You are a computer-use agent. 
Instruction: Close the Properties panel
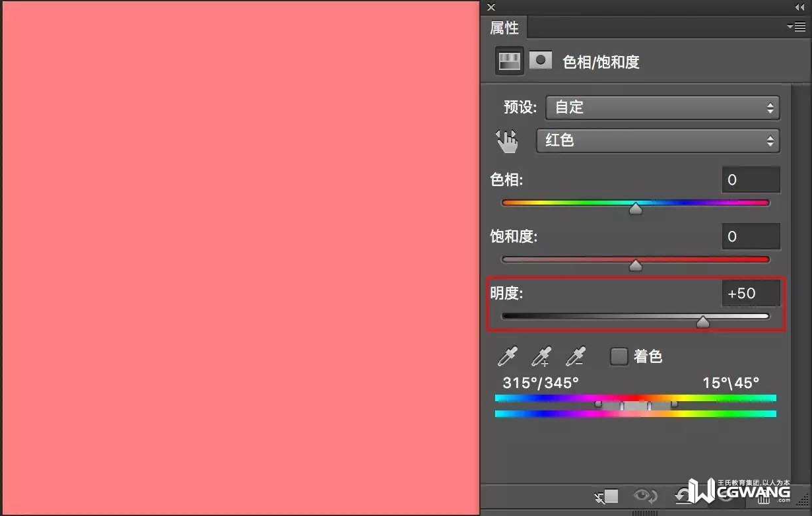(x=491, y=7)
